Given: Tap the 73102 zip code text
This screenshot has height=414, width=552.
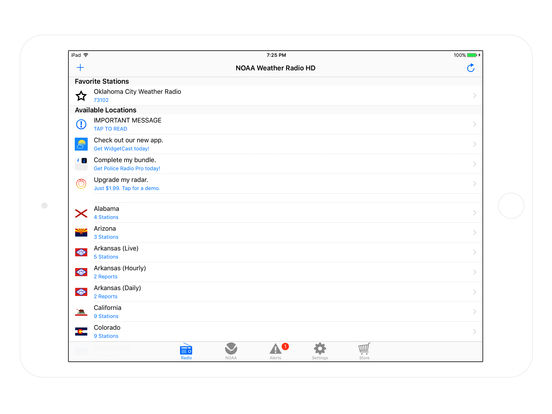Looking at the screenshot, I should point(101,100).
